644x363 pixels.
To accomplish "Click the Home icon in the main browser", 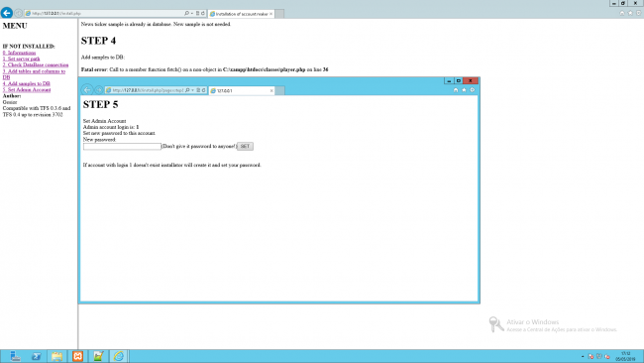I will [622, 13].
